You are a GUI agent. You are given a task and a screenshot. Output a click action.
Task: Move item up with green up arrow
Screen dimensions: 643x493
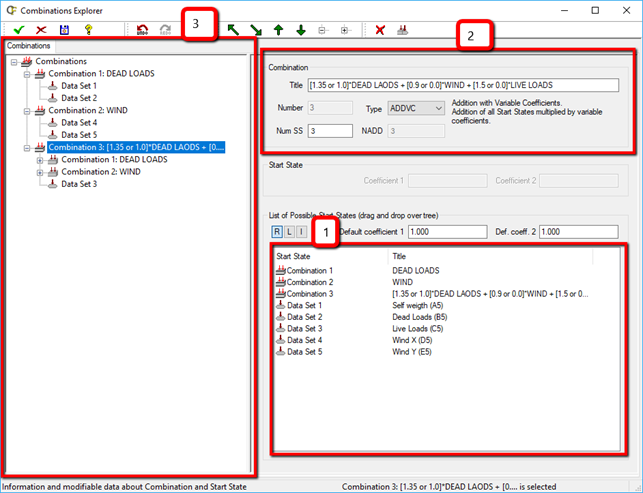(x=278, y=30)
